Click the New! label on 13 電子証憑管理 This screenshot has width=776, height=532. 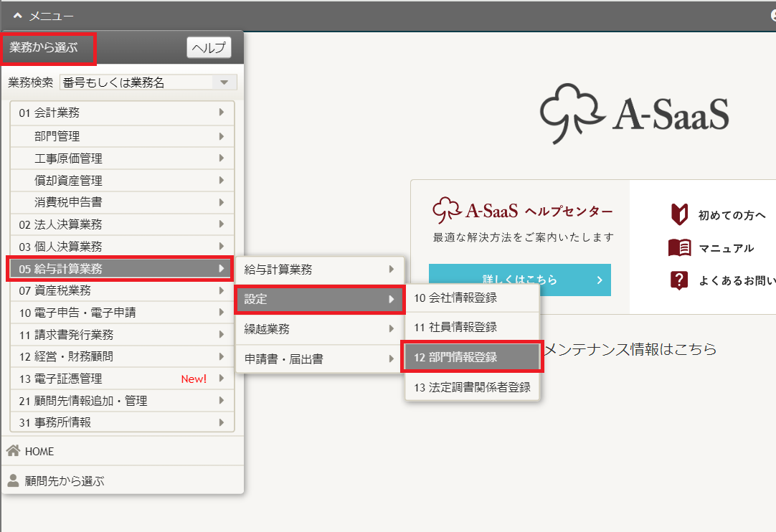(194, 379)
